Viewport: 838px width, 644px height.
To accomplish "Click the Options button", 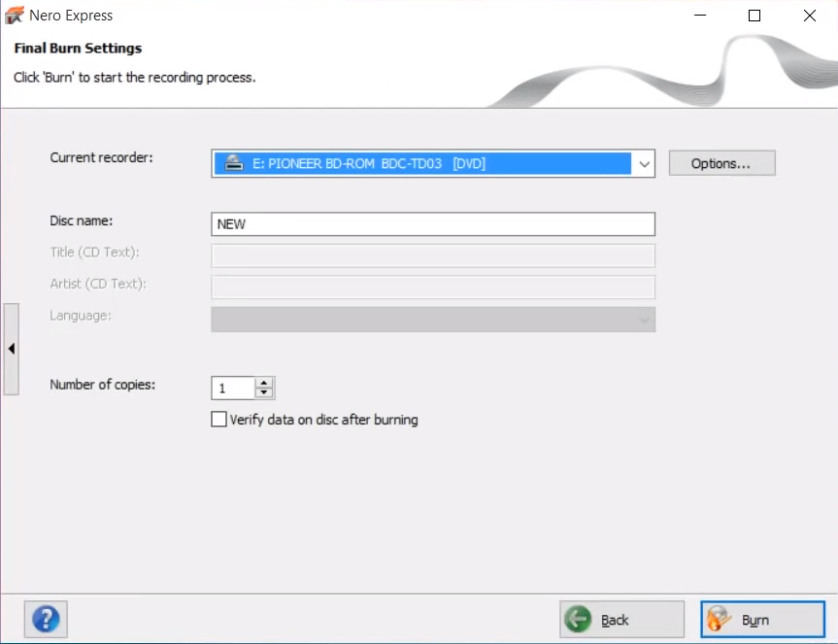I will pyautogui.click(x=721, y=162).
